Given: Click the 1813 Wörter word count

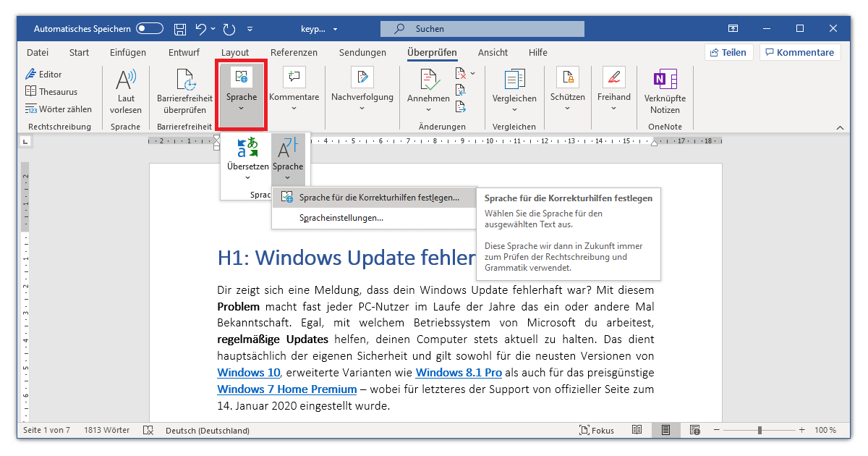Looking at the screenshot, I should point(107,430).
